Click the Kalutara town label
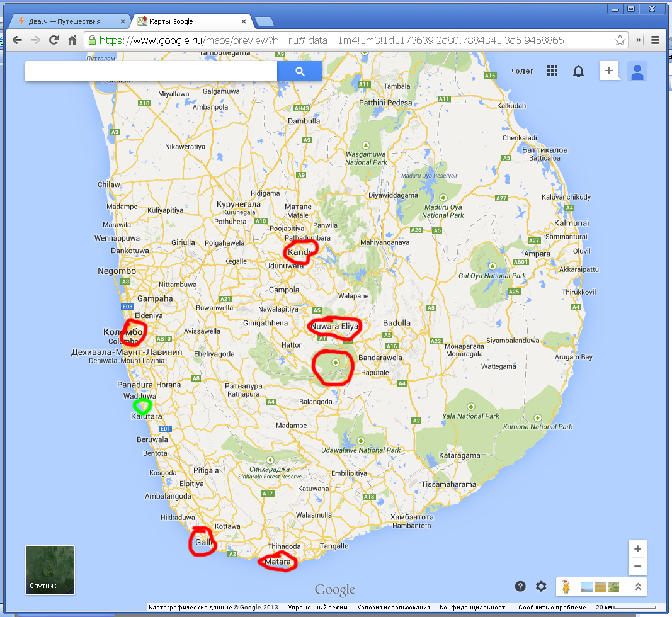The image size is (672, 617). pyautogui.click(x=147, y=416)
